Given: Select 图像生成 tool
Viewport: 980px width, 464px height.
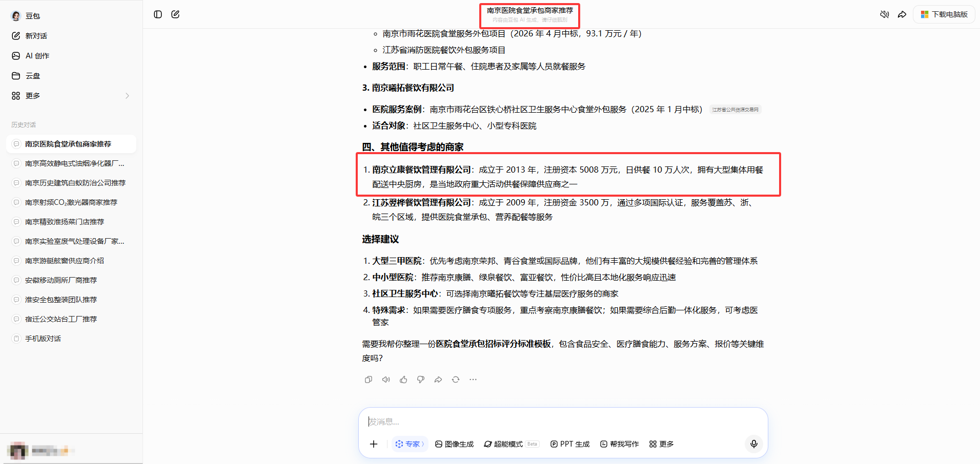Looking at the screenshot, I should tap(454, 444).
